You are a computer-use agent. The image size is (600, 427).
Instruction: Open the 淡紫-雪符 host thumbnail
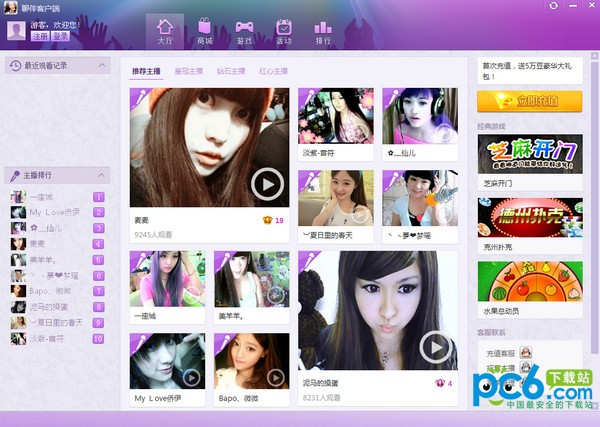(x=336, y=116)
